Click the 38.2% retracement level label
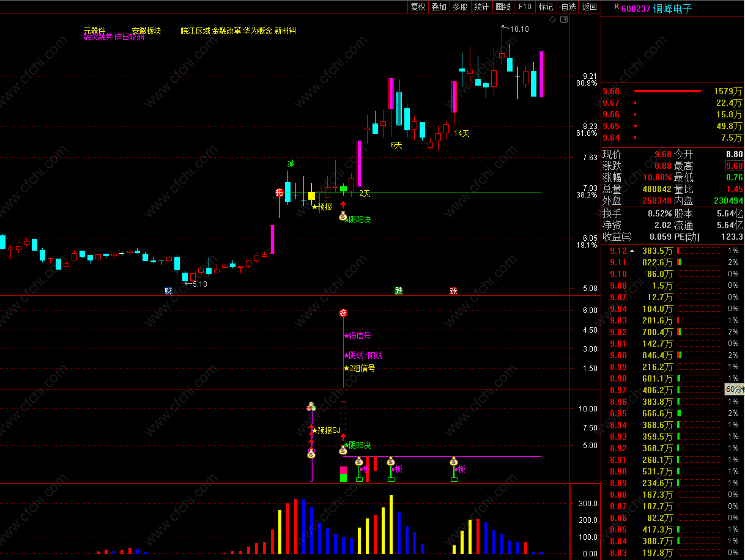 [x=586, y=195]
